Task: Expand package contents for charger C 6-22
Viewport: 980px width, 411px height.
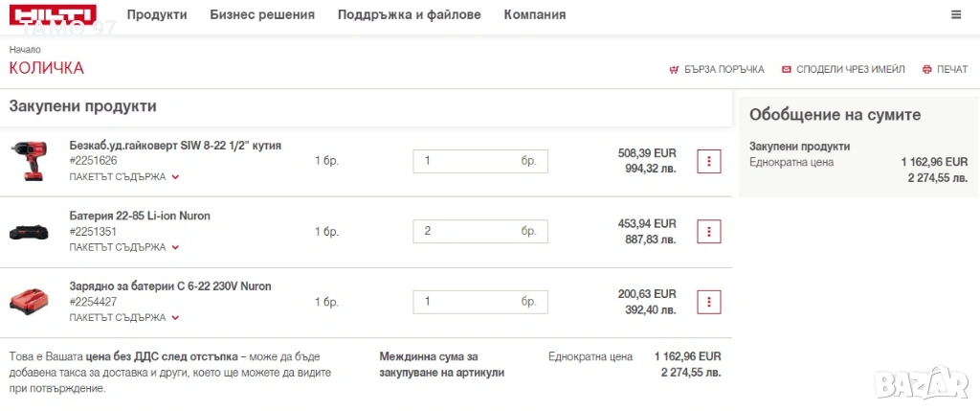Action: tap(124, 318)
